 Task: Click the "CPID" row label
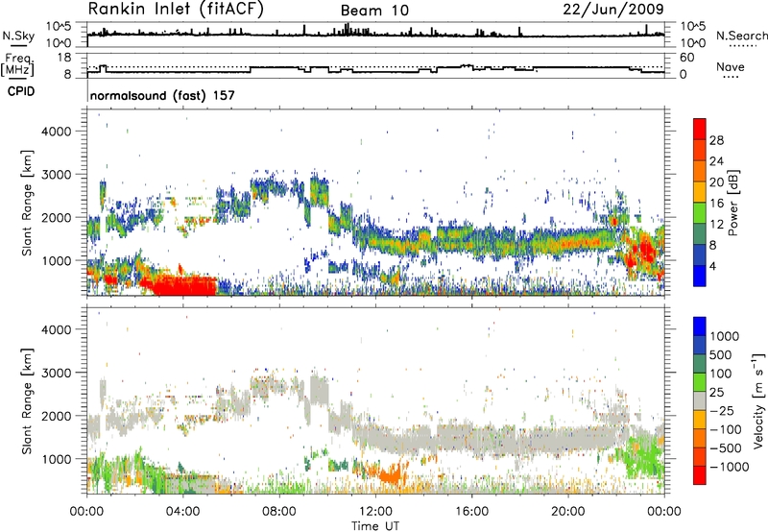(x=21, y=91)
